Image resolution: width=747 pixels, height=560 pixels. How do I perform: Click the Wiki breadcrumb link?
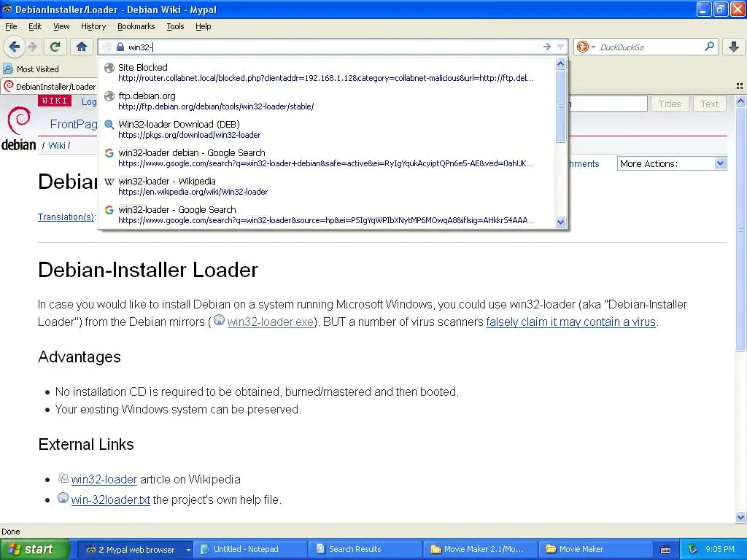[x=57, y=145]
